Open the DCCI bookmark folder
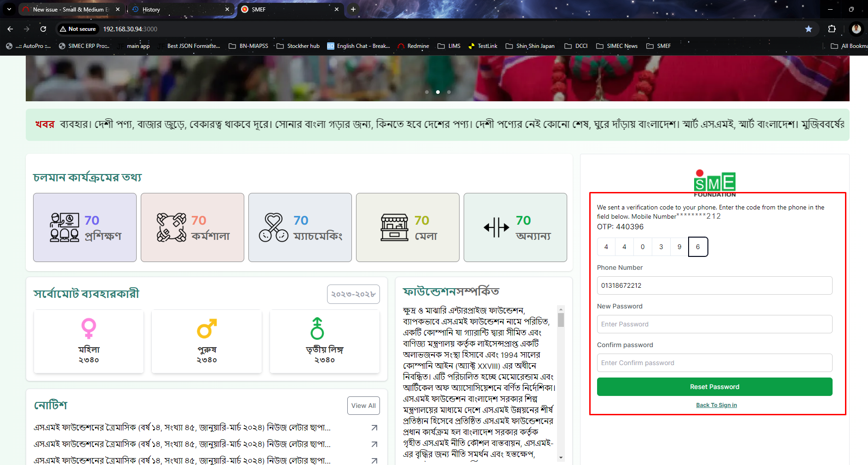This screenshot has height=465, width=868. (x=576, y=46)
